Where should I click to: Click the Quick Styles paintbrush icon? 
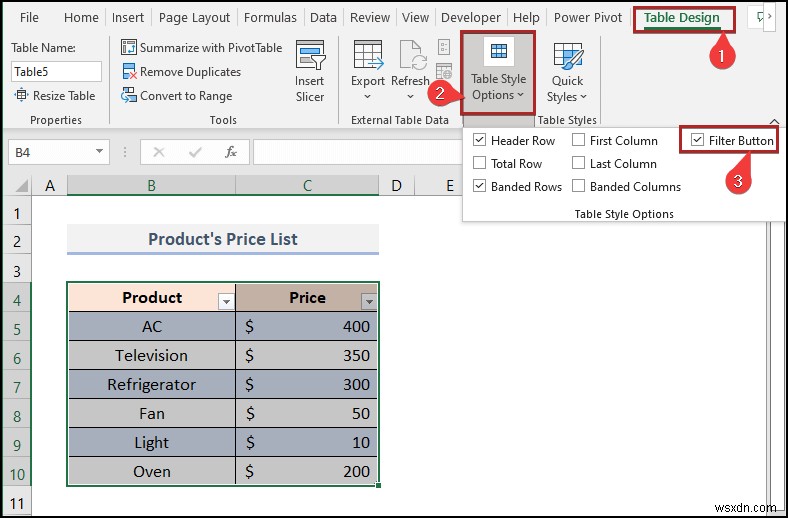coord(568,55)
